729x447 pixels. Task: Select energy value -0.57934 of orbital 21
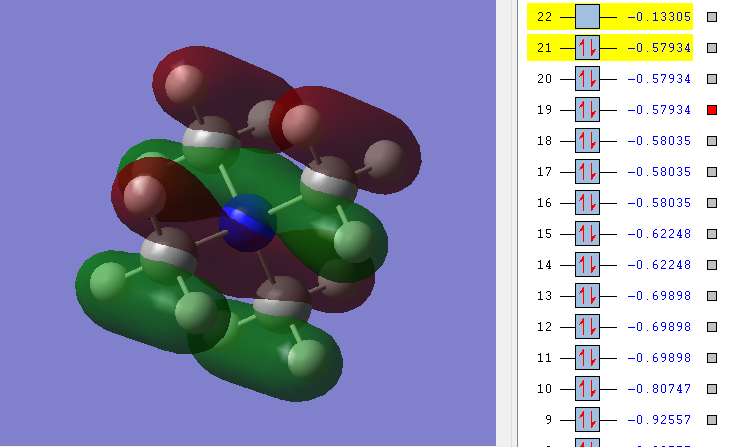click(659, 48)
